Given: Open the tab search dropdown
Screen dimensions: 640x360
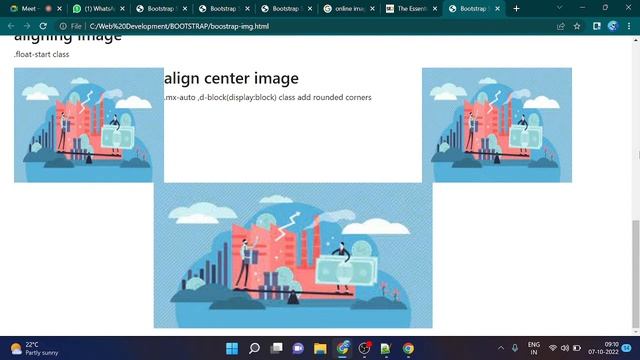Looking at the screenshot, I should click(560, 8).
